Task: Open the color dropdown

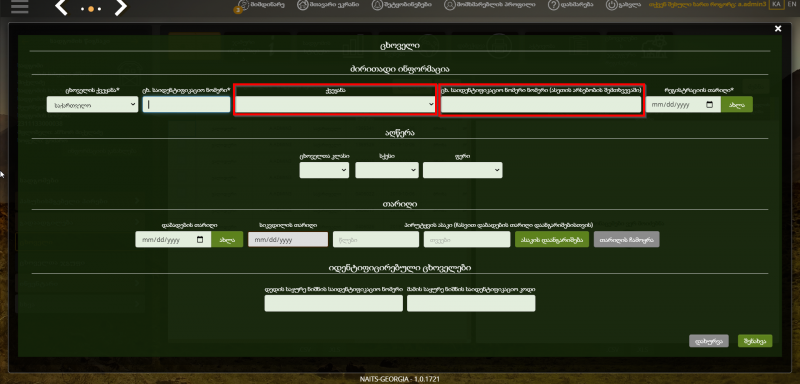Action: click(462, 170)
